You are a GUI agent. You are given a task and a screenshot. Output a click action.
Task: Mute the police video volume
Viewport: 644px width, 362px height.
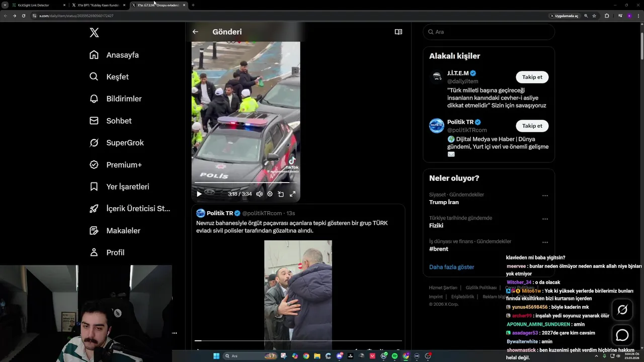259,194
